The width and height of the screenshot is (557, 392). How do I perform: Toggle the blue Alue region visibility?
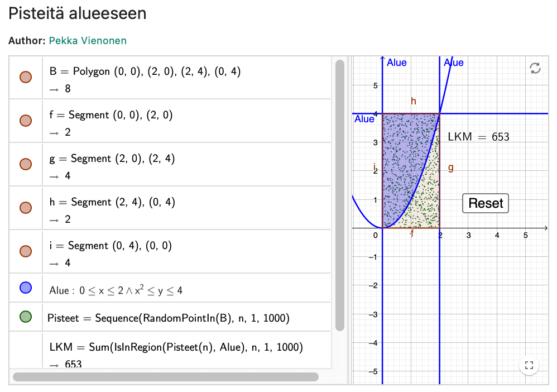26,288
